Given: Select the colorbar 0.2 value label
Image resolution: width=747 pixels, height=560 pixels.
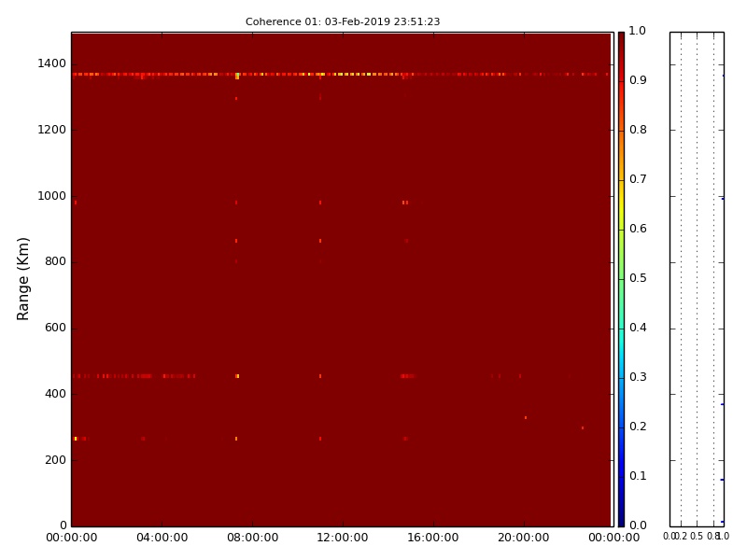Looking at the screenshot, I should tap(638, 427).
